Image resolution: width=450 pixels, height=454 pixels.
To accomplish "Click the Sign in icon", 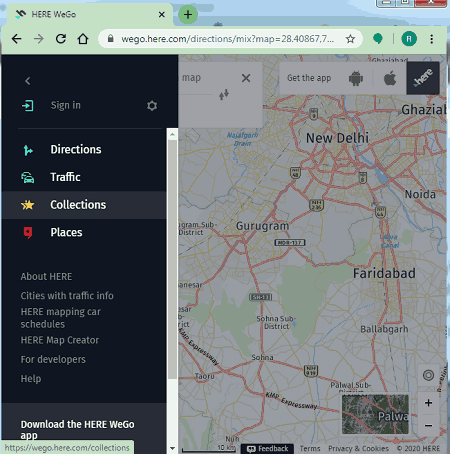I will 28,106.
